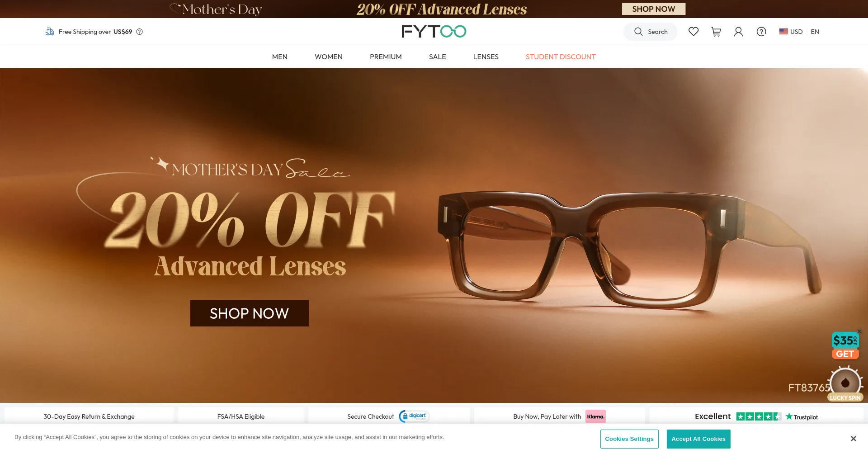Open the Lucky Spin wheel icon

tap(845, 384)
